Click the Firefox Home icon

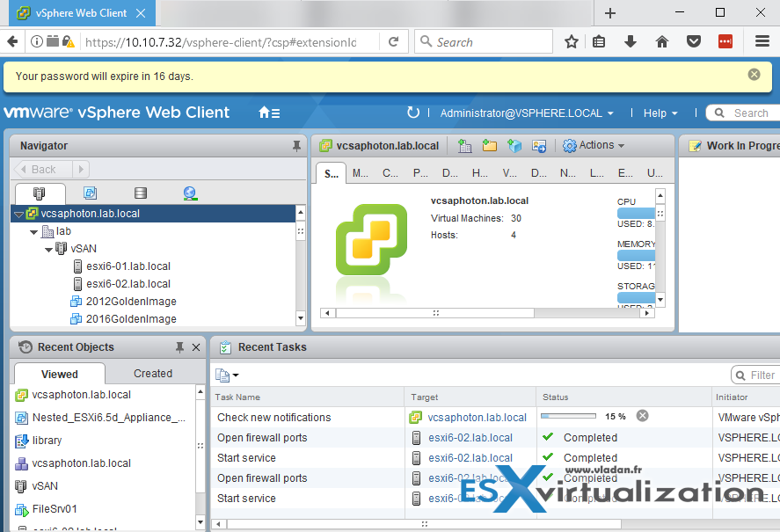coord(661,41)
